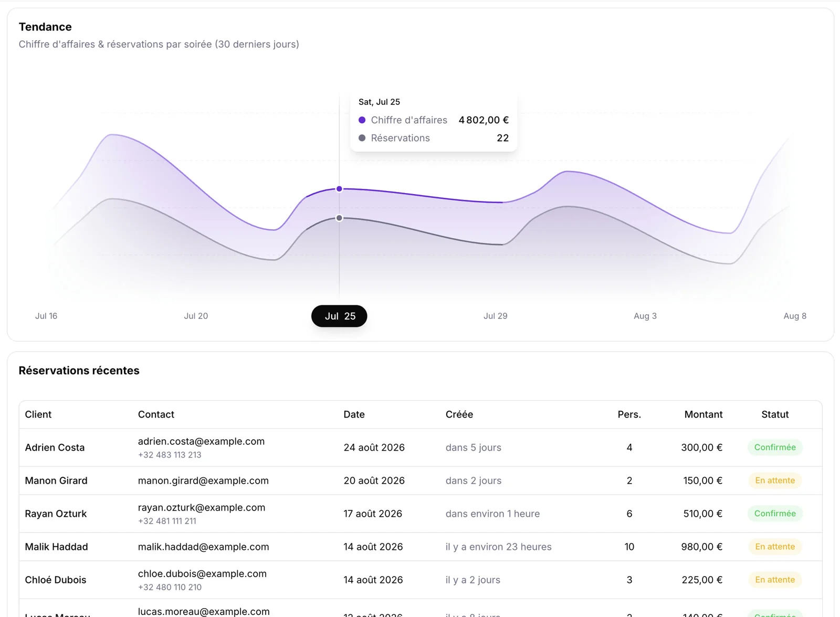Click the 'dans environ 1 heure' cell
Viewport: 840px width, 617px height.
coord(492,514)
